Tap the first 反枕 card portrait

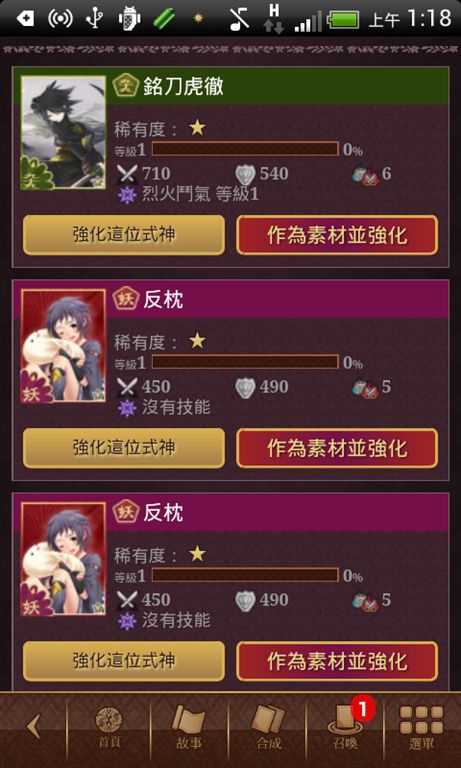[x=63, y=346]
